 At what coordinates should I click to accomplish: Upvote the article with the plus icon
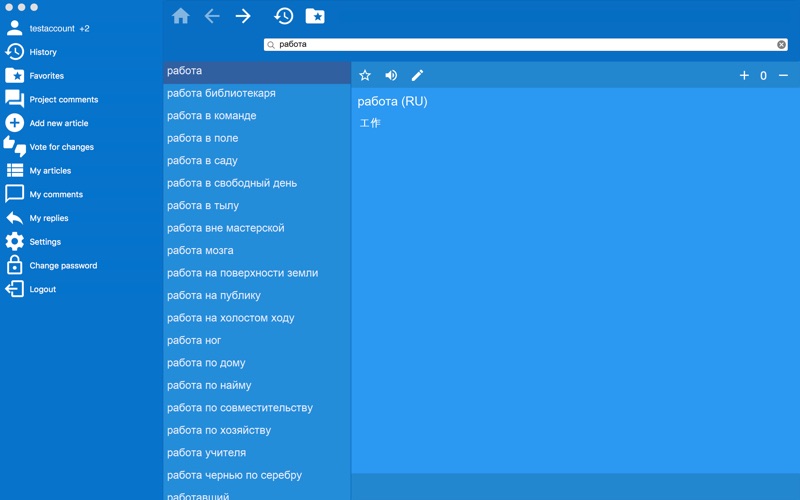(744, 76)
